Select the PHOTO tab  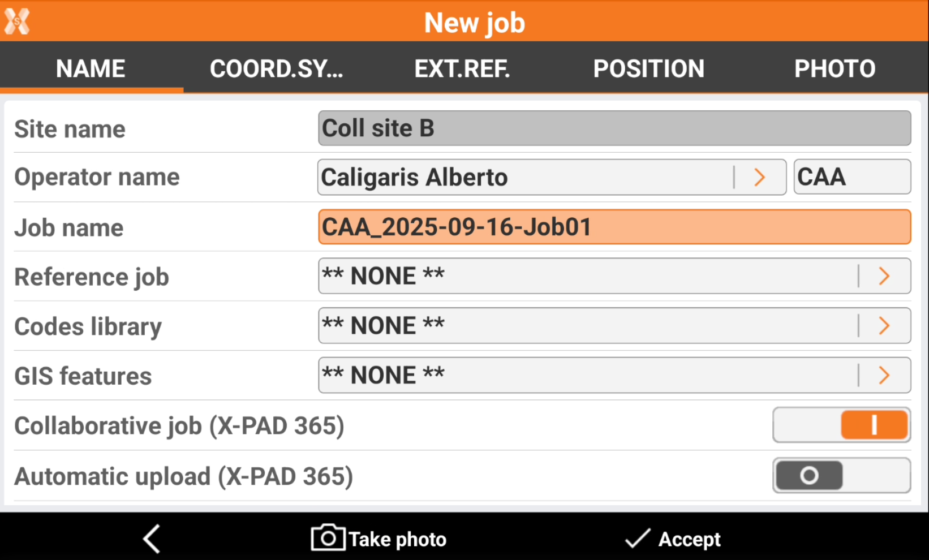tap(835, 69)
